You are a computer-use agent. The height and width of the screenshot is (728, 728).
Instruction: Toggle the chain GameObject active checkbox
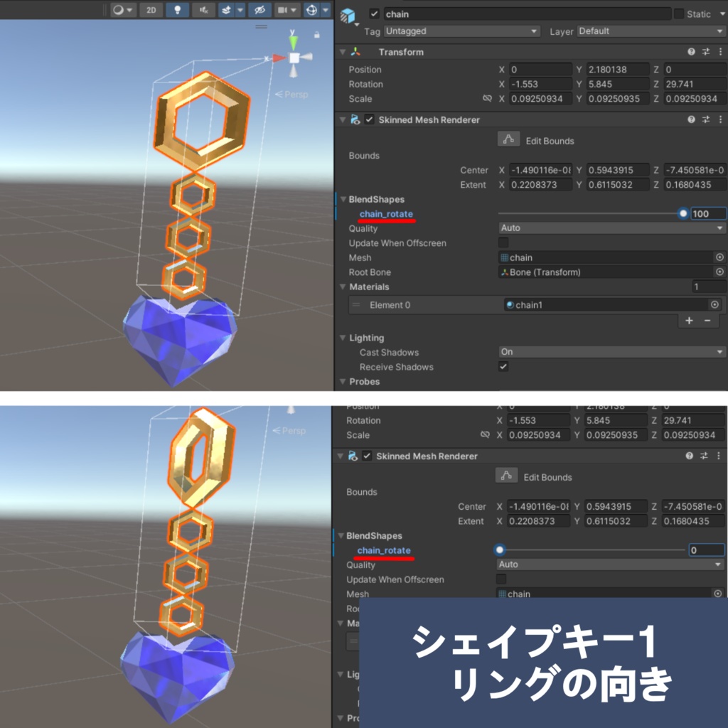point(374,13)
